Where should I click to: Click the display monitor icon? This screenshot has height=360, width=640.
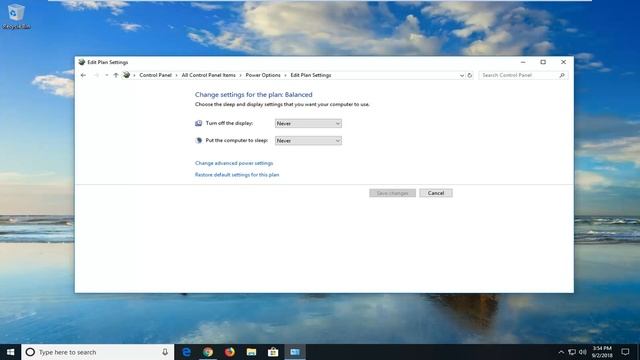pos(198,123)
